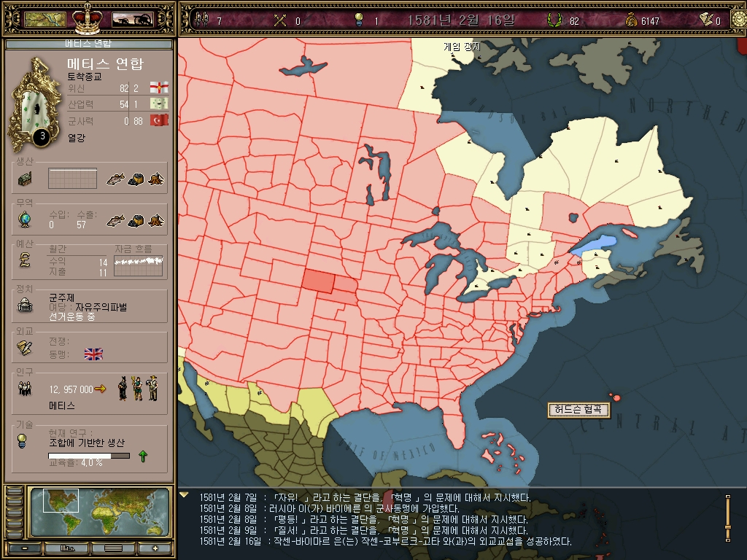747x560 pixels.
Task: Click the 토착종교 religion text
Action: [x=85, y=76]
